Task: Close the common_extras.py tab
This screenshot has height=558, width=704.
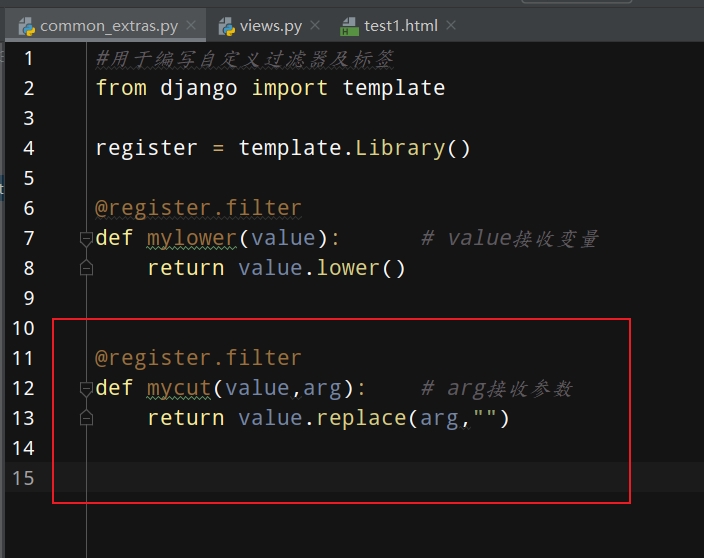Action: coord(191,25)
